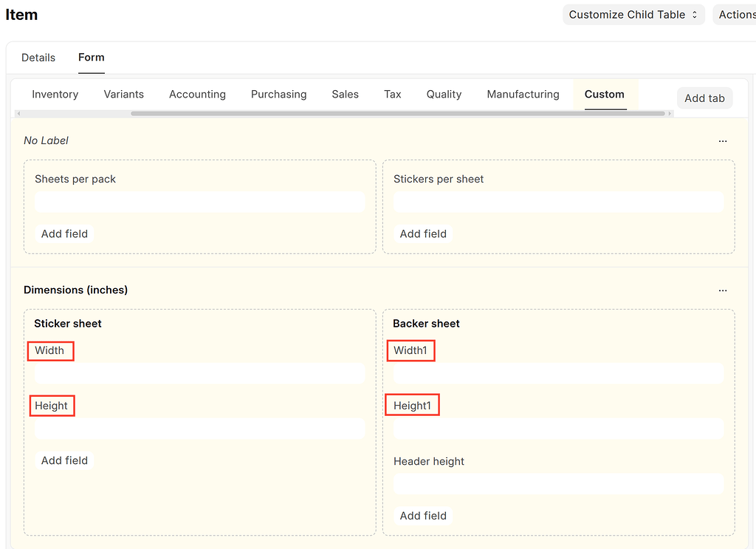
Task: Select the Custom tab
Action: (604, 94)
